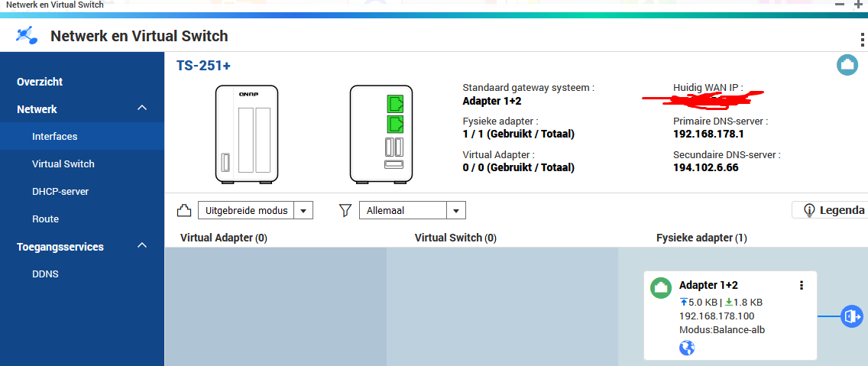Image resolution: width=868 pixels, height=366 pixels.
Task: Minimize the Netwerk en Virtual Switch window
Action: click(840, 5)
